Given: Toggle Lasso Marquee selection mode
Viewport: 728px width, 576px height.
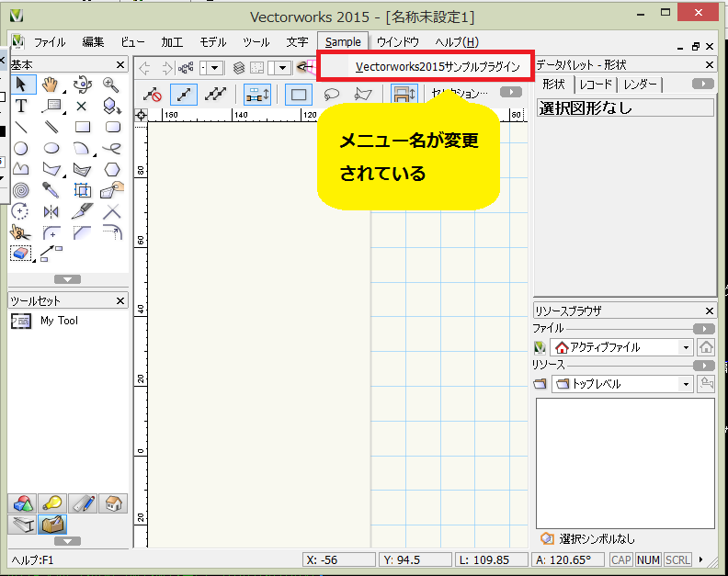Looking at the screenshot, I should click(x=331, y=95).
